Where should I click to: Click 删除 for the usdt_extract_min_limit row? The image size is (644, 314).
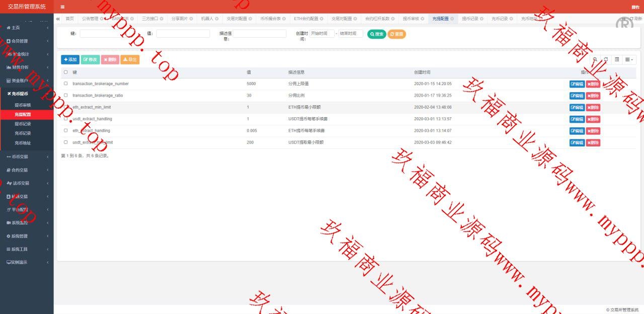(x=593, y=142)
